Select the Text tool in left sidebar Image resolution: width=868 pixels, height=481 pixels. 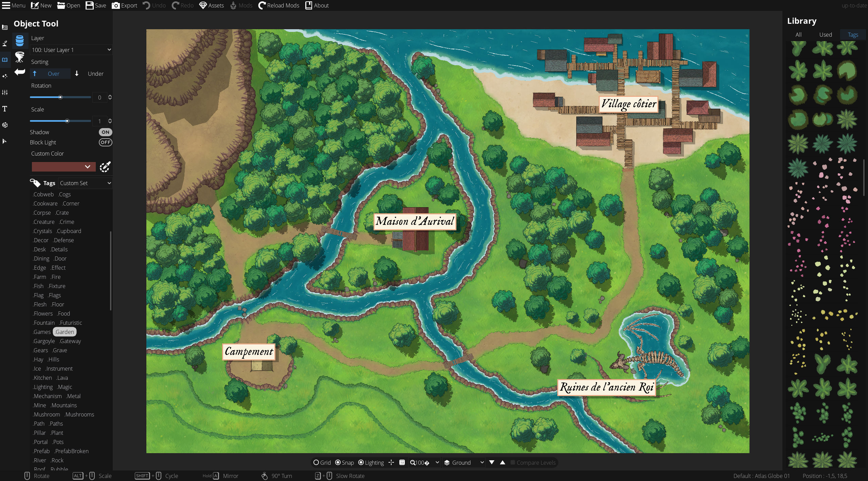point(5,109)
